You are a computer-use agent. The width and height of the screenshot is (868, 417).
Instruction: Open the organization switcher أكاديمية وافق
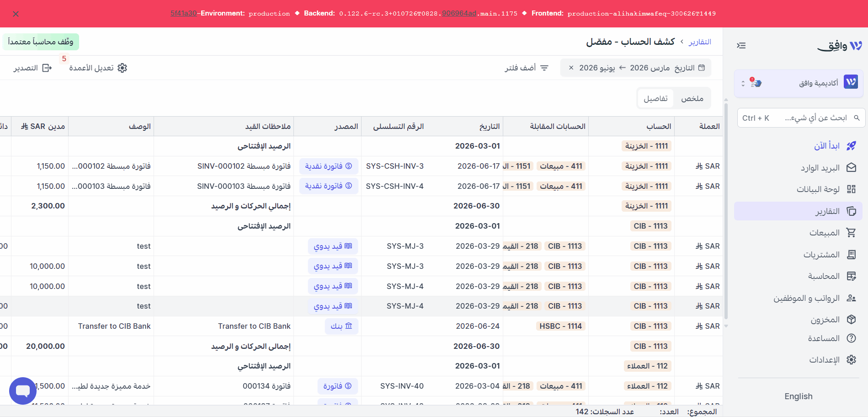[799, 83]
